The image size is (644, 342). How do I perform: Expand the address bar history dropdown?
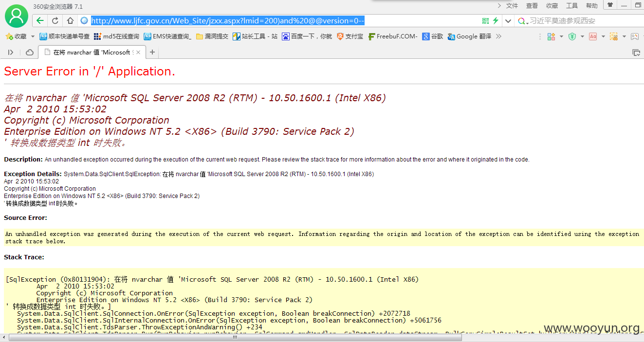click(508, 21)
